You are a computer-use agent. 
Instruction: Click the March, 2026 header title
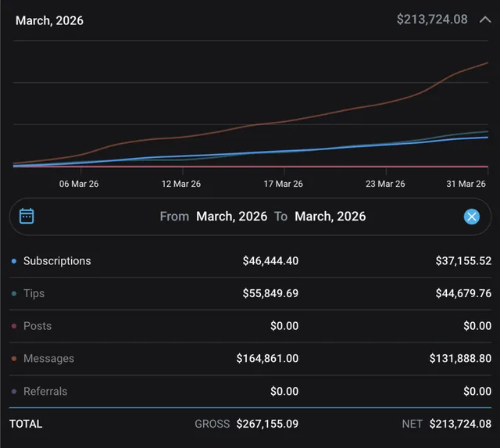pyautogui.click(x=49, y=20)
